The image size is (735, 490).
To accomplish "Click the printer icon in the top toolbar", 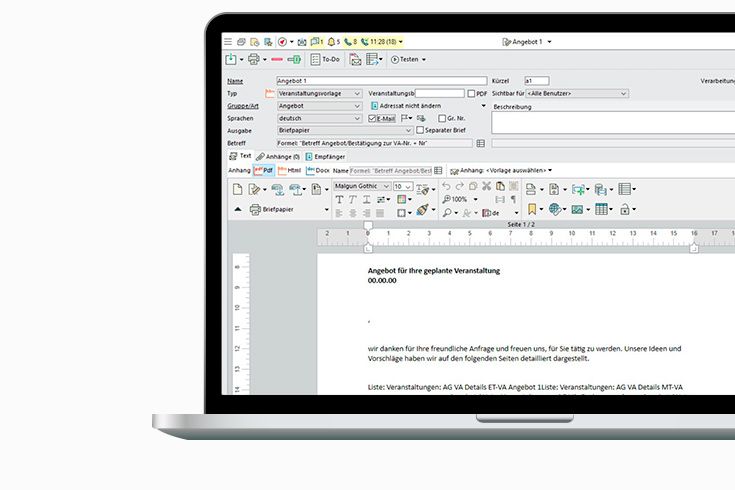I will tap(254, 60).
